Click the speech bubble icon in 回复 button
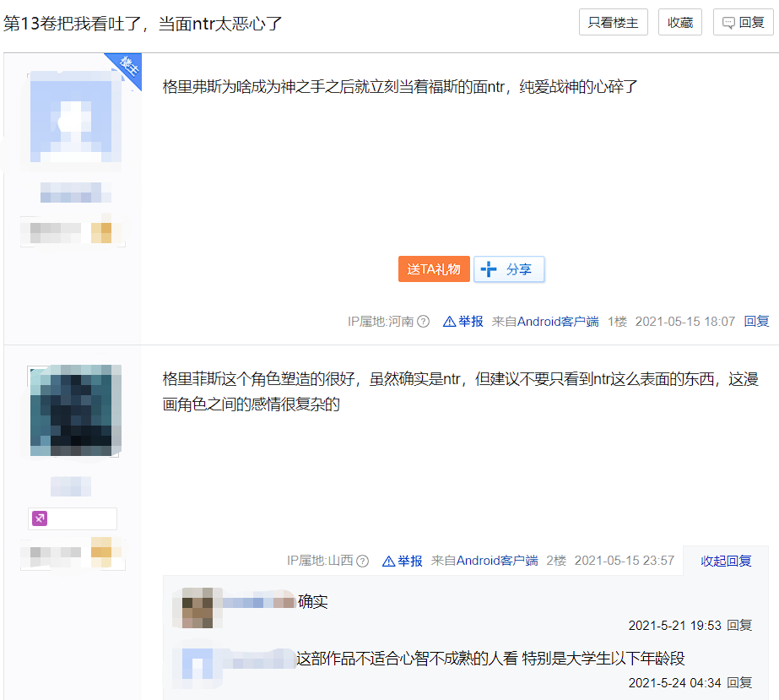Viewport: 779px width, 700px height. (728, 23)
